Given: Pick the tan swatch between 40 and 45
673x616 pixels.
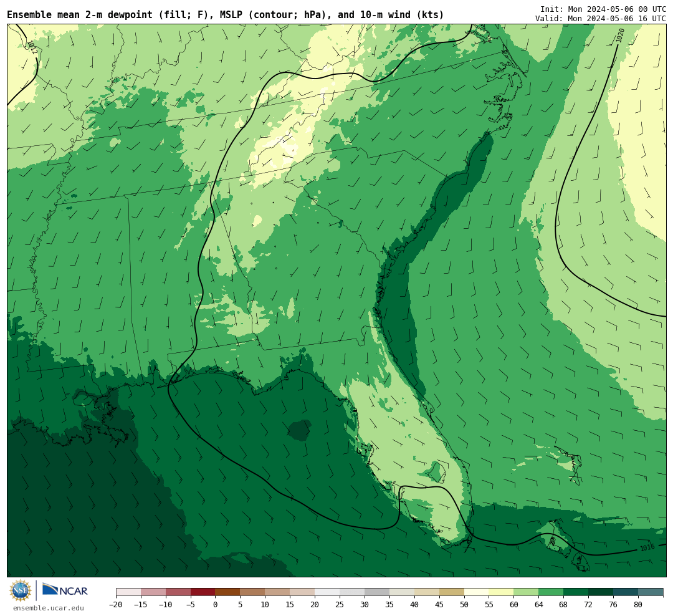Looking at the screenshot, I should point(427,592).
